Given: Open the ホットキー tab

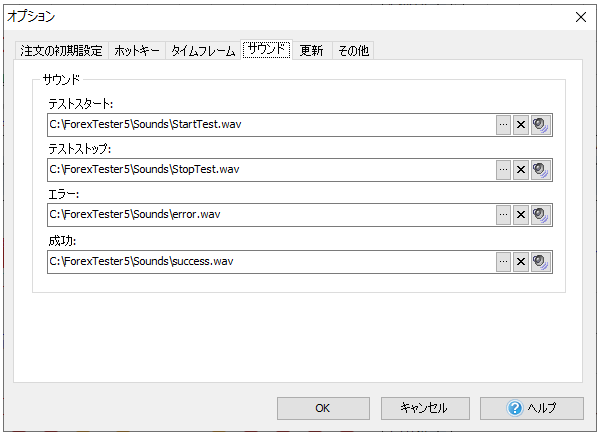Looking at the screenshot, I should pos(137,51).
